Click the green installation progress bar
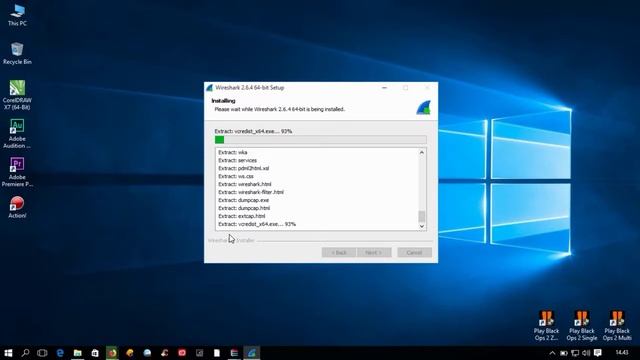 point(320,140)
